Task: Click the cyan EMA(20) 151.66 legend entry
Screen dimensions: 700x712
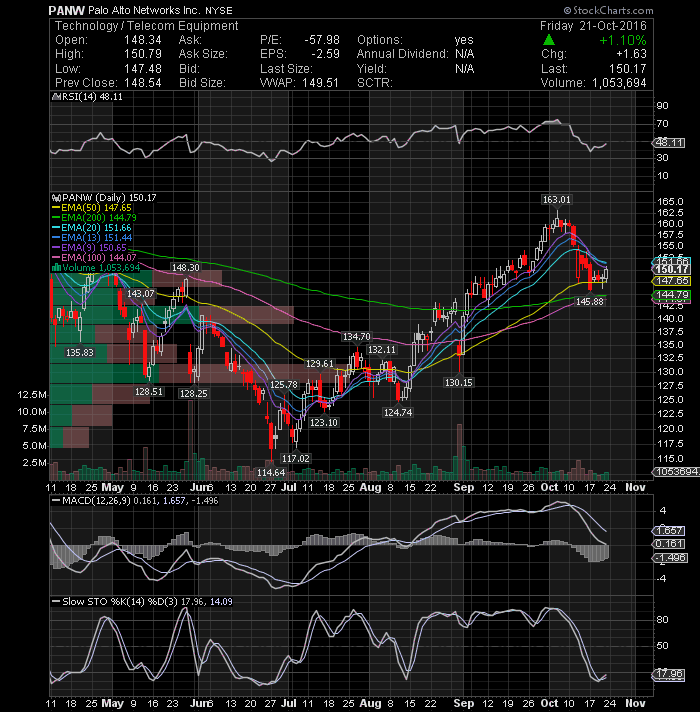Action: tap(92, 227)
